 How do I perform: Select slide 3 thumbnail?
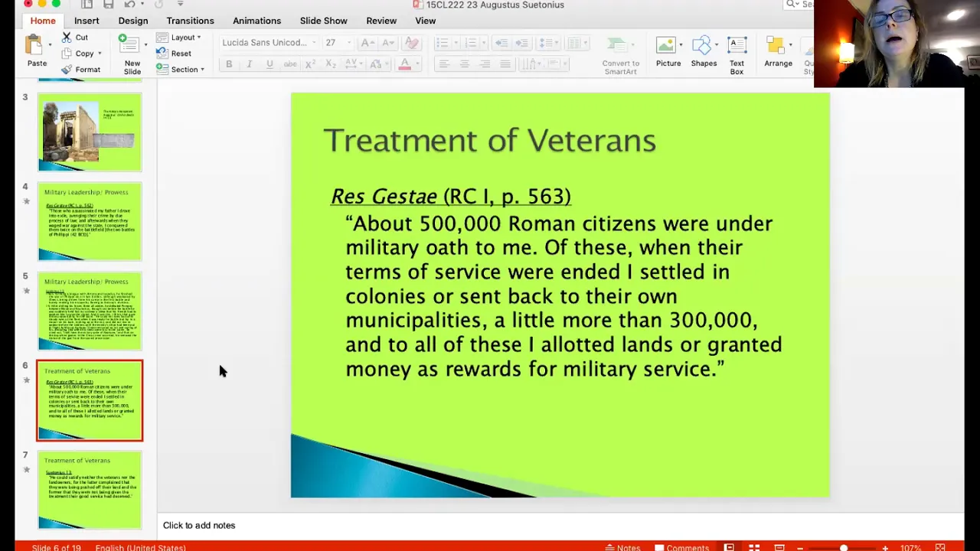(90, 132)
